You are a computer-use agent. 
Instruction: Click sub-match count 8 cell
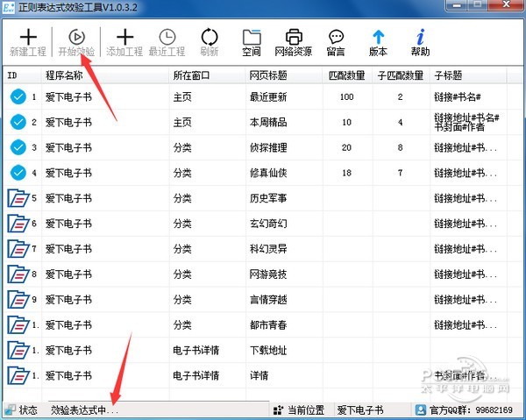pos(400,147)
